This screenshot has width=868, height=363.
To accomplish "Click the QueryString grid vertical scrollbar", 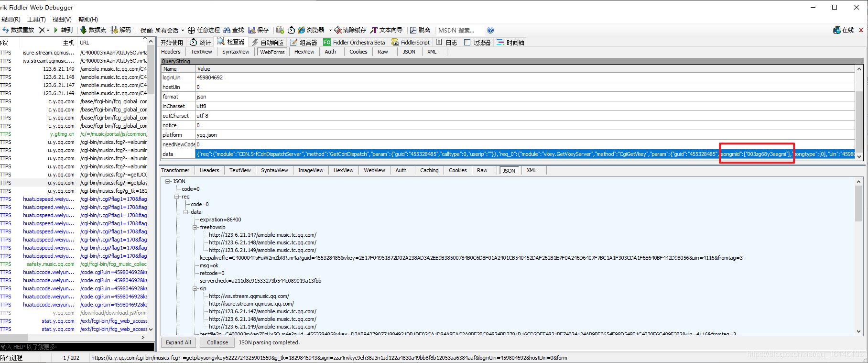I will pyautogui.click(x=859, y=112).
